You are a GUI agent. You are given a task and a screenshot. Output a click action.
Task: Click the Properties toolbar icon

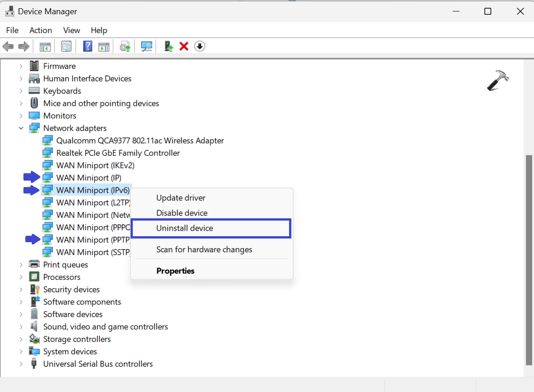[x=66, y=46]
